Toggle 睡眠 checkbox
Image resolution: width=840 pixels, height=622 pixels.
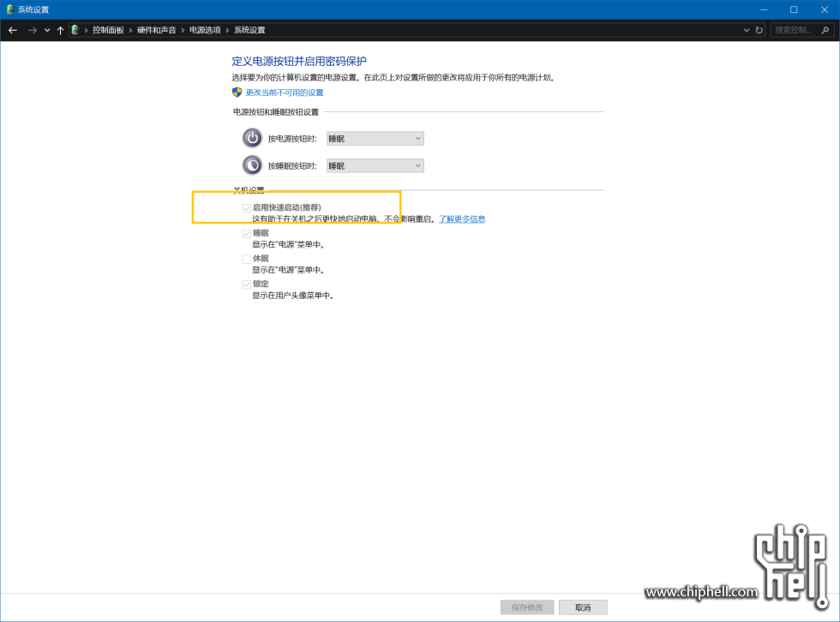tap(247, 233)
